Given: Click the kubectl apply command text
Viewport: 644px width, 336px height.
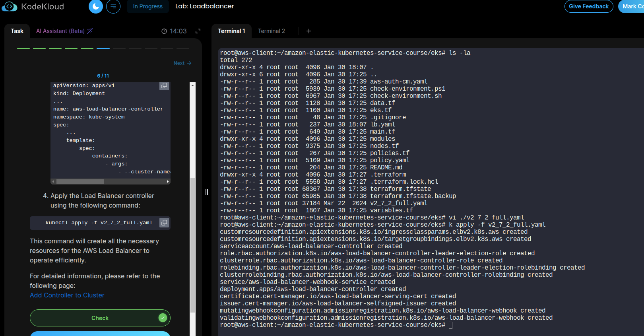Looking at the screenshot, I should [99, 223].
